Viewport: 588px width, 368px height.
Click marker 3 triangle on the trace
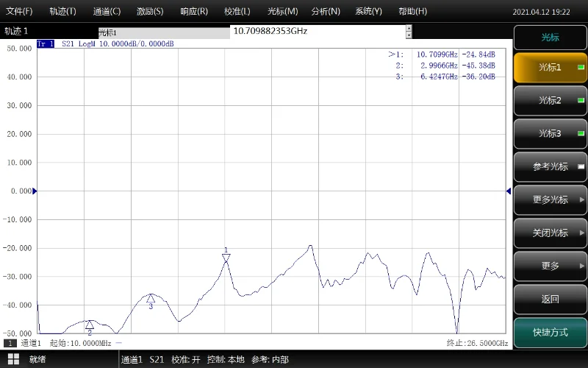(151, 298)
